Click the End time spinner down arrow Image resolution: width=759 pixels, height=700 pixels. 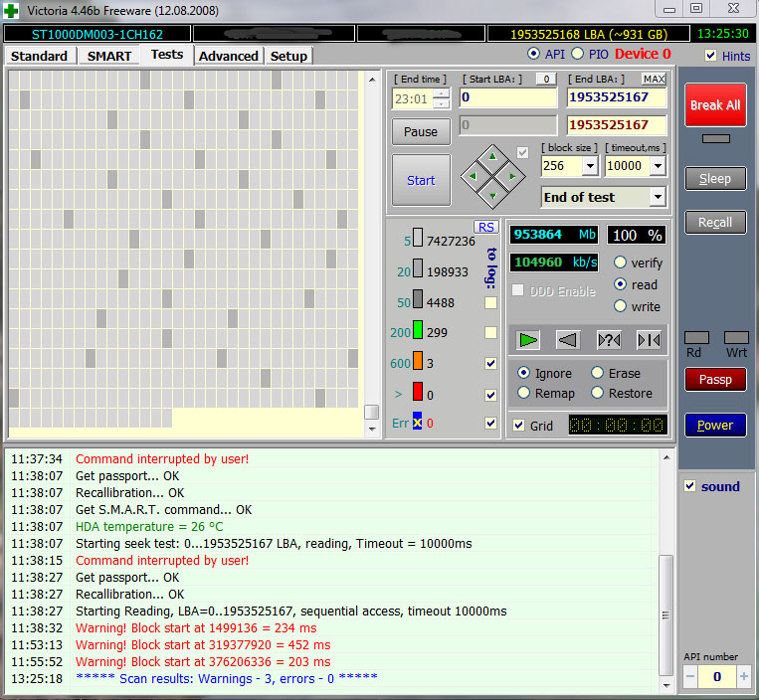point(441,104)
